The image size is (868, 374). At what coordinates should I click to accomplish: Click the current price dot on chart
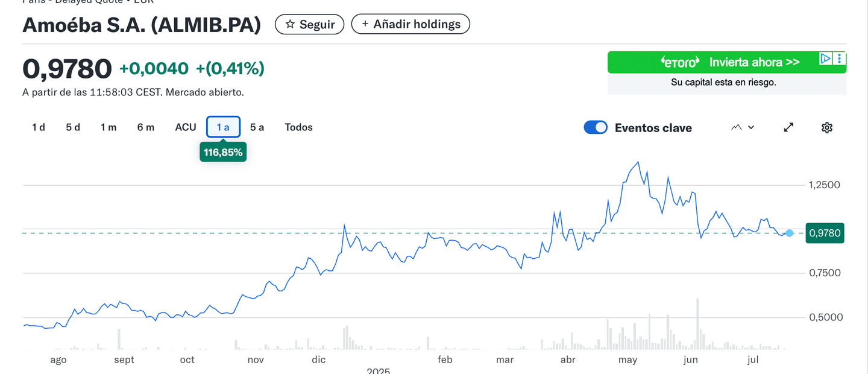[790, 233]
